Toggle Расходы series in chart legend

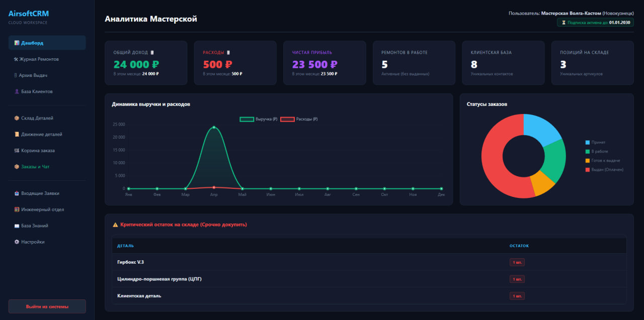tap(299, 119)
